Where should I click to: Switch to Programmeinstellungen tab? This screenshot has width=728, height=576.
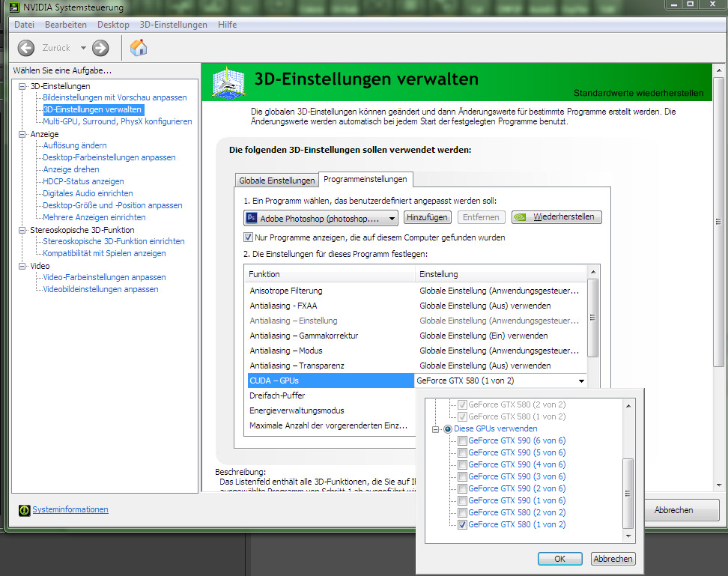point(365,179)
